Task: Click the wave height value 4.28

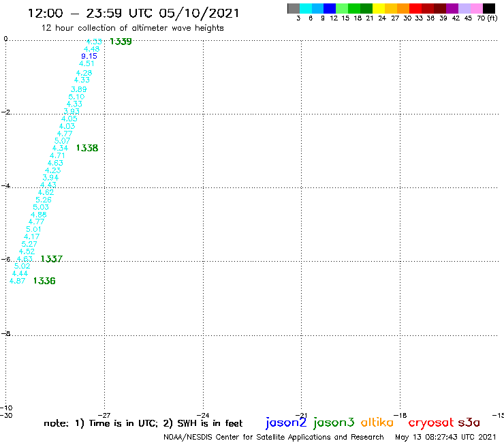Action: [84, 73]
